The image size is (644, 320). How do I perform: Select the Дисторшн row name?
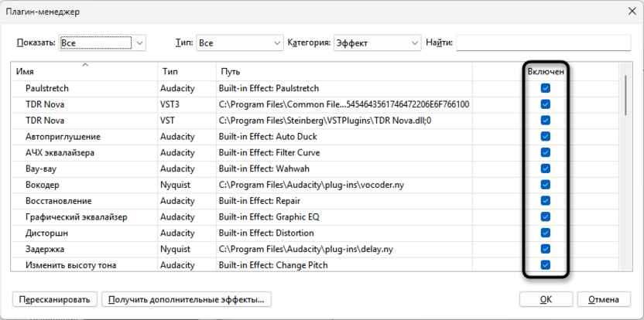46,233
